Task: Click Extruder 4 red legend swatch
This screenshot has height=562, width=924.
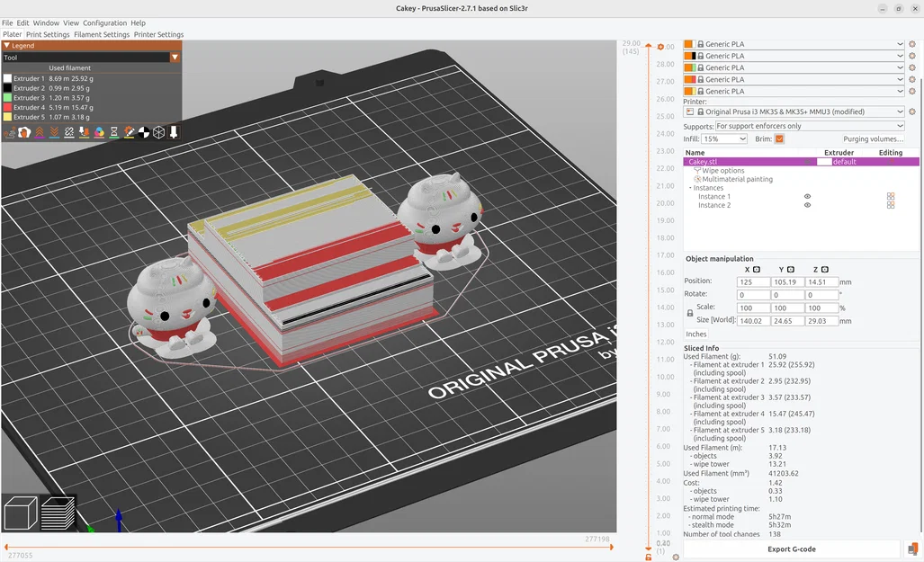Action: [x=8, y=107]
